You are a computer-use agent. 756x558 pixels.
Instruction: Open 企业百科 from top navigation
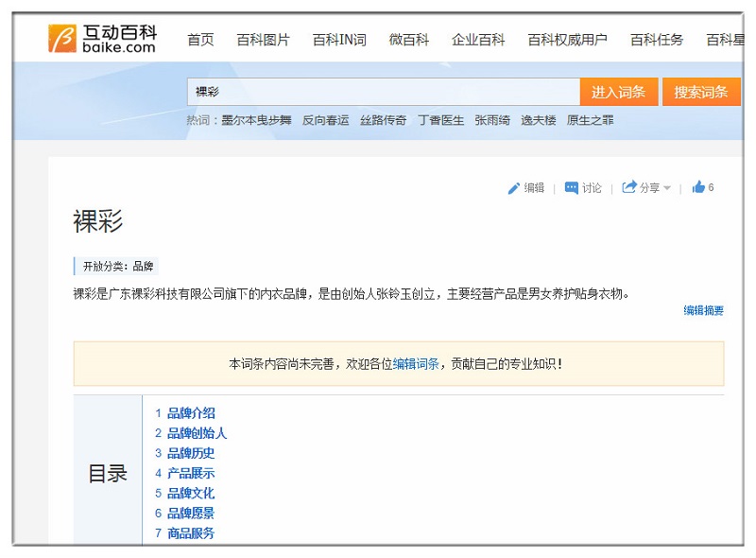click(x=478, y=40)
